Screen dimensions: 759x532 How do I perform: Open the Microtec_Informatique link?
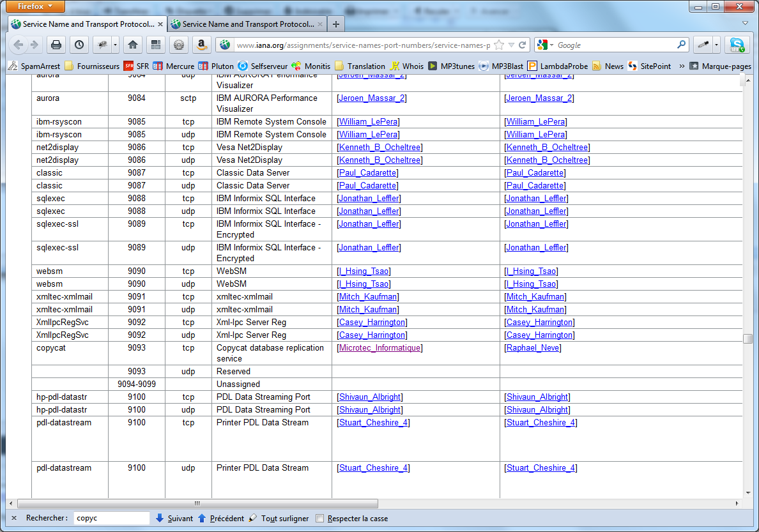(x=379, y=347)
